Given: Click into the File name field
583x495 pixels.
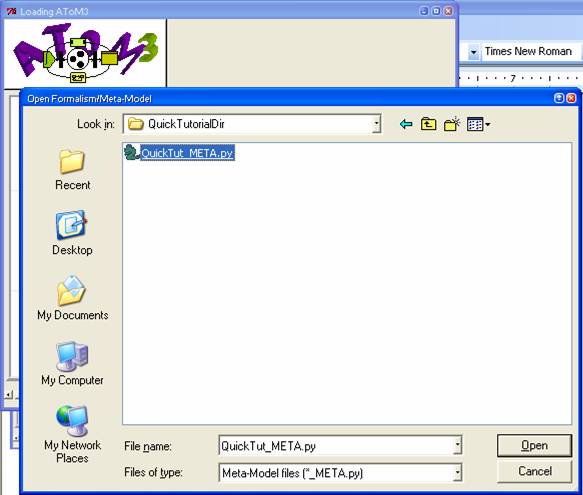Looking at the screenshot, I should (336, 446).
